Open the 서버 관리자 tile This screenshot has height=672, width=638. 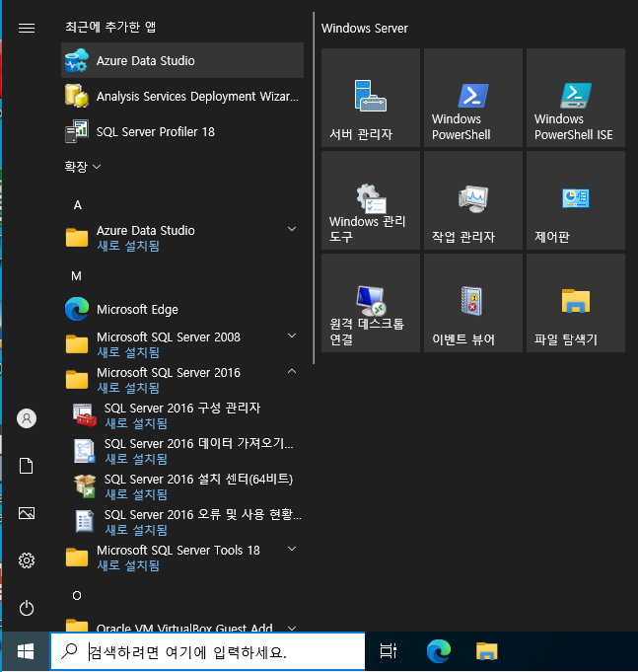point(371,98)
